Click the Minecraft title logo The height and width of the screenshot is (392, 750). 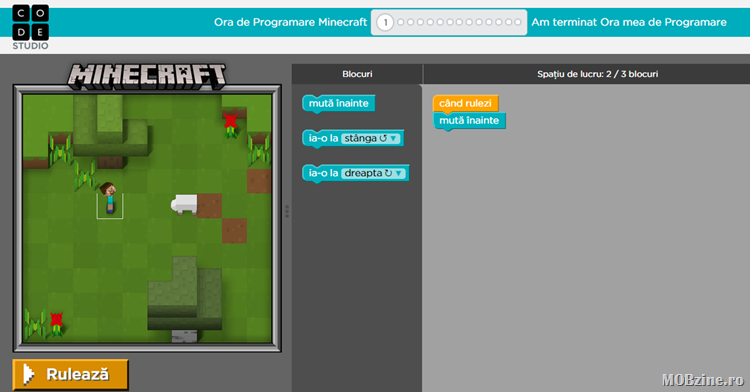click(x=146, y=76)
